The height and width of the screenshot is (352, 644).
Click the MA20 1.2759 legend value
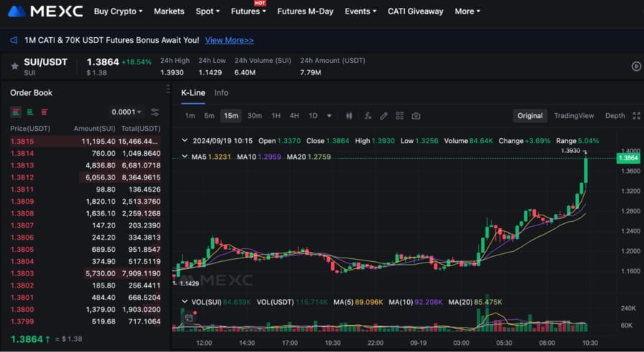pos(308,157)
